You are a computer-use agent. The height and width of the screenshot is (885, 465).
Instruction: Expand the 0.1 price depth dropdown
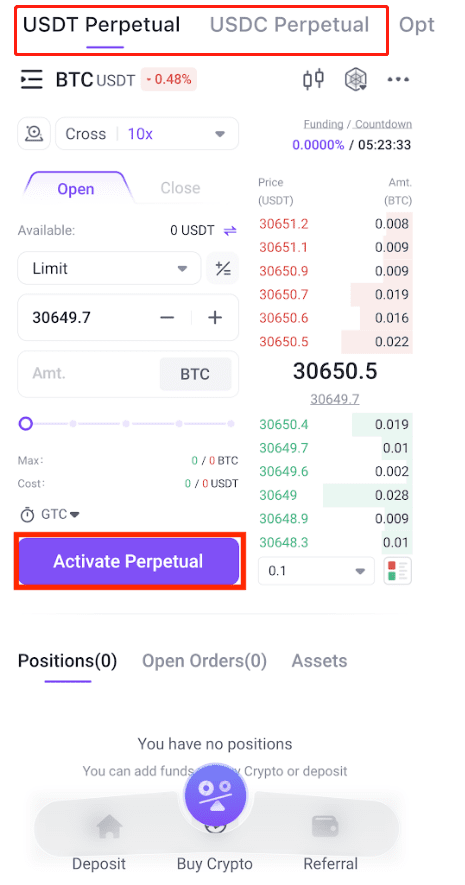pyautogui.click(x=316, y=571)
